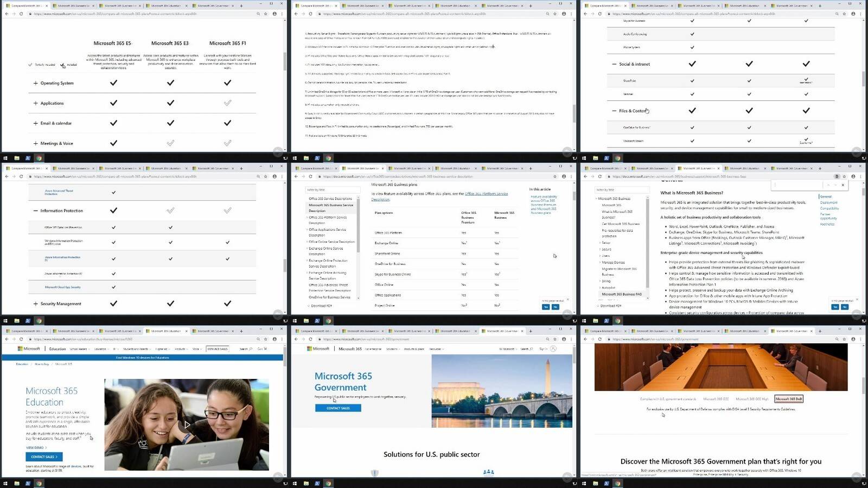This screenshot has width=868, height=488.
Task: Bookmark the page with the star in the E5/E3/F1 comparison window
Action: coord(265,14)
